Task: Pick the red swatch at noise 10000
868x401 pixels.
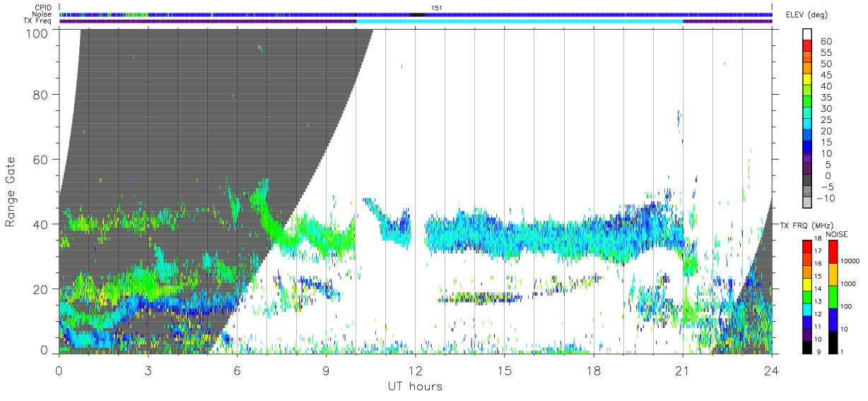Action: coord(833,252)
